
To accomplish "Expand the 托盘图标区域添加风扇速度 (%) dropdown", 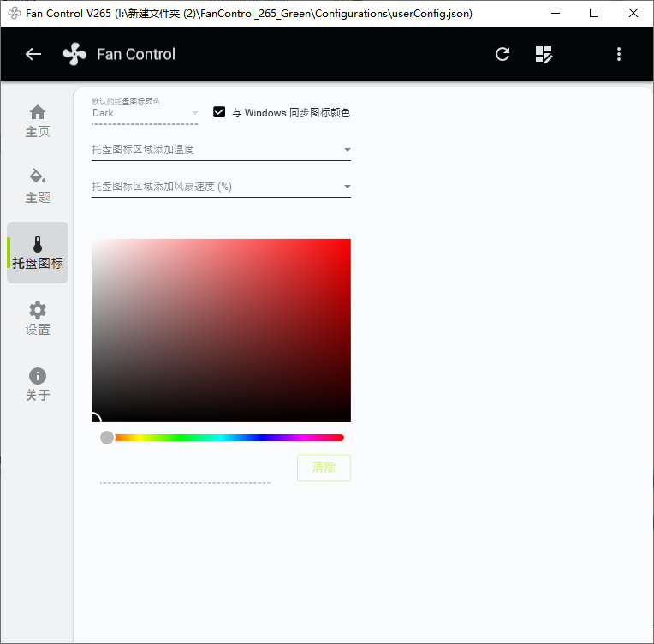I will point(221,187).
